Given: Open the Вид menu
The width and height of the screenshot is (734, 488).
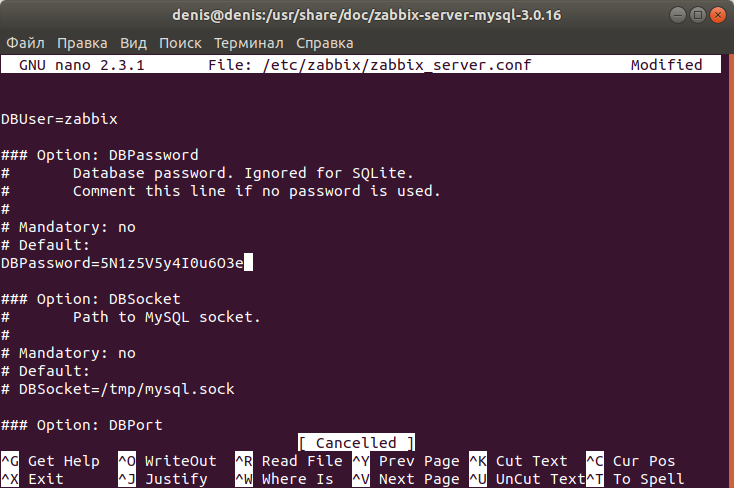Looking at the screenshot, I should click(133, 43).
